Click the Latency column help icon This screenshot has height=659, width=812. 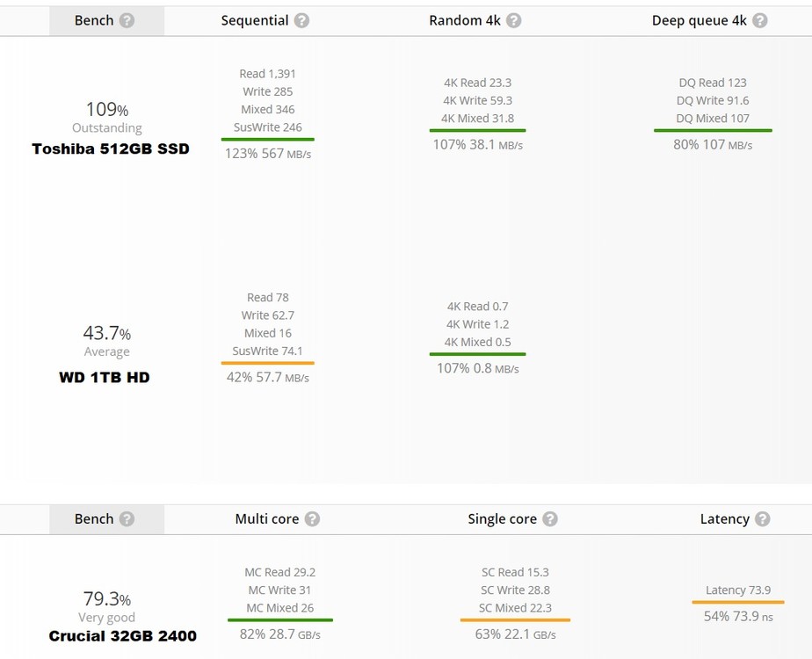pyautogui.click(x=762, y=518)
